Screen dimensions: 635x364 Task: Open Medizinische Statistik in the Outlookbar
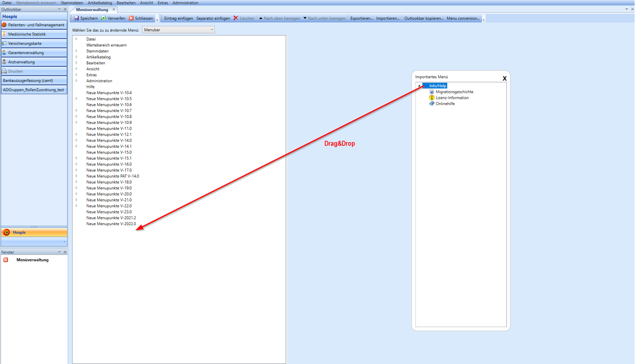[34, 34]
